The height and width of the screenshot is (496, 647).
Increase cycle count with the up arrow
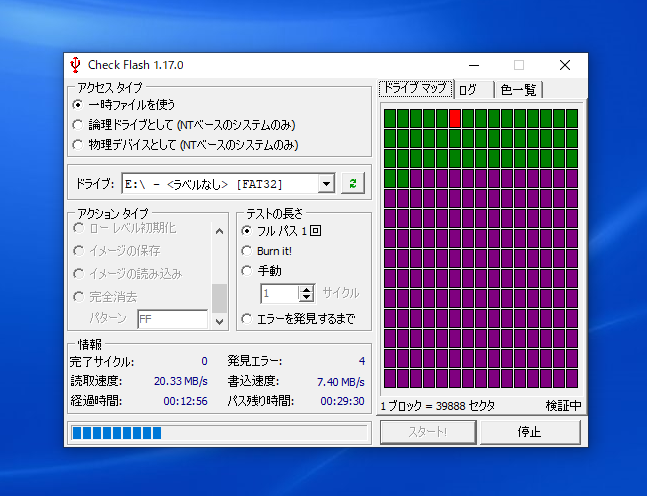click(307, 289)
